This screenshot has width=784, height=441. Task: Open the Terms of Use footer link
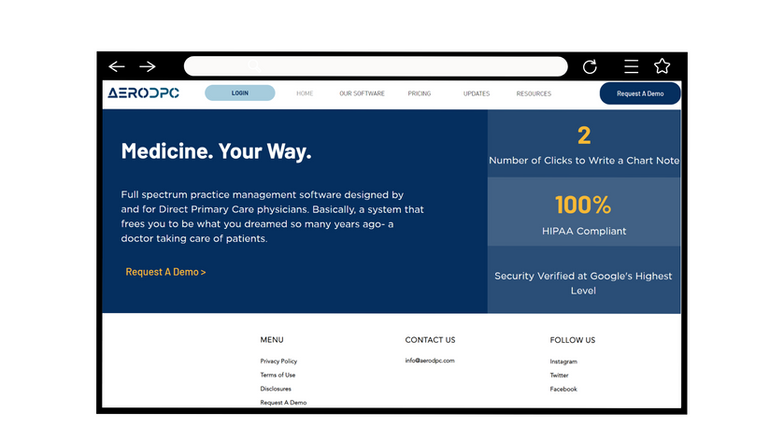pyautogui.click(x=278, y=375)
